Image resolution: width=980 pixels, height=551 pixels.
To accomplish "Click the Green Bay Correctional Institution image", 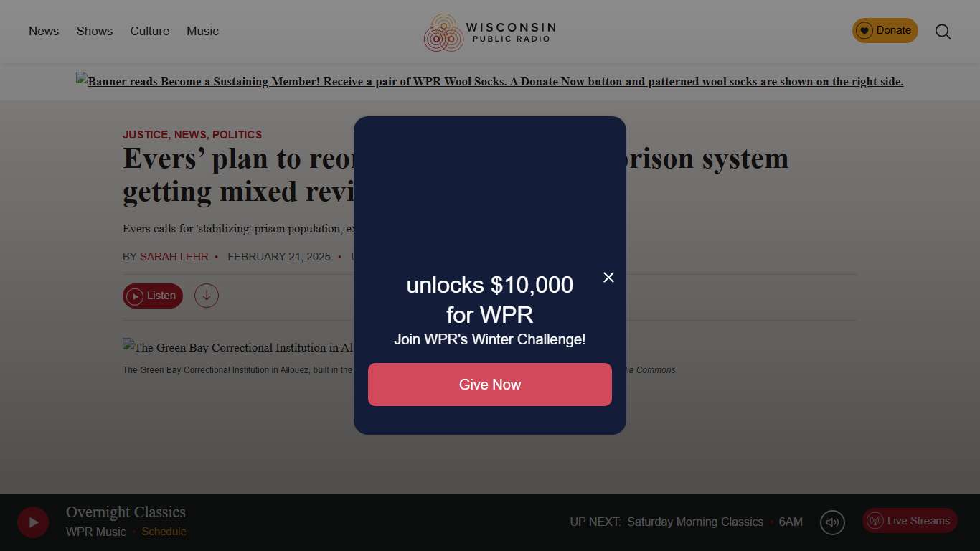I will point(238,347).
